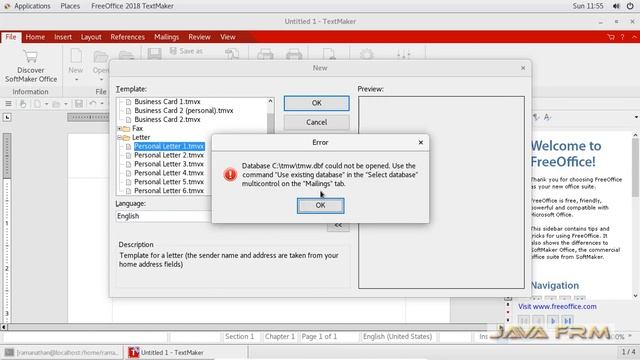Expand the Fax template folder
640x360 pixels.
pos(120,129)
